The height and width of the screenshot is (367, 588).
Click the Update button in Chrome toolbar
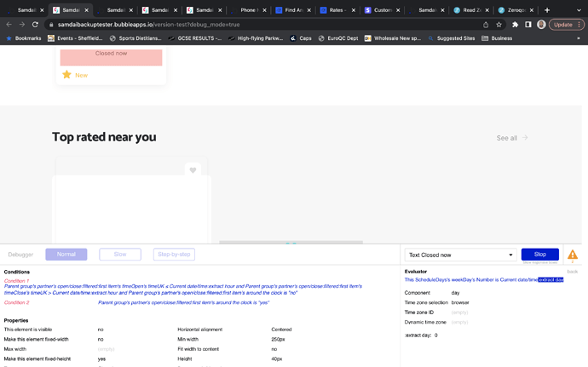pyautogui.click(x=563, y=25)
